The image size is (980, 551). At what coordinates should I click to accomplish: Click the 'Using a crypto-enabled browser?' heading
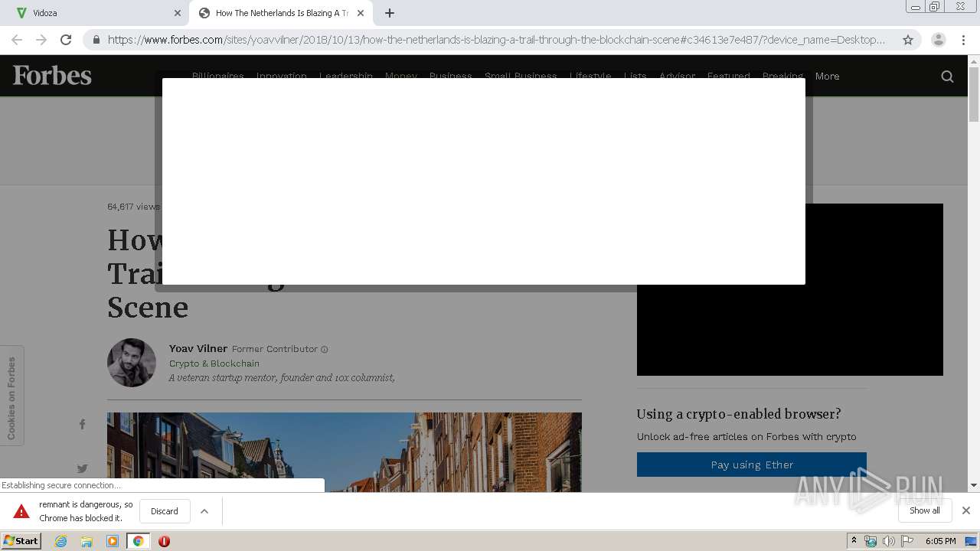pos(739,414)
